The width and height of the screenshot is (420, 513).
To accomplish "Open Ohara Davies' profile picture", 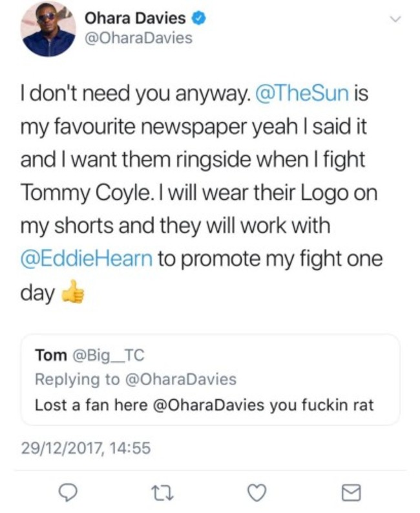I will pyautogui.click(x=48, y=29).
